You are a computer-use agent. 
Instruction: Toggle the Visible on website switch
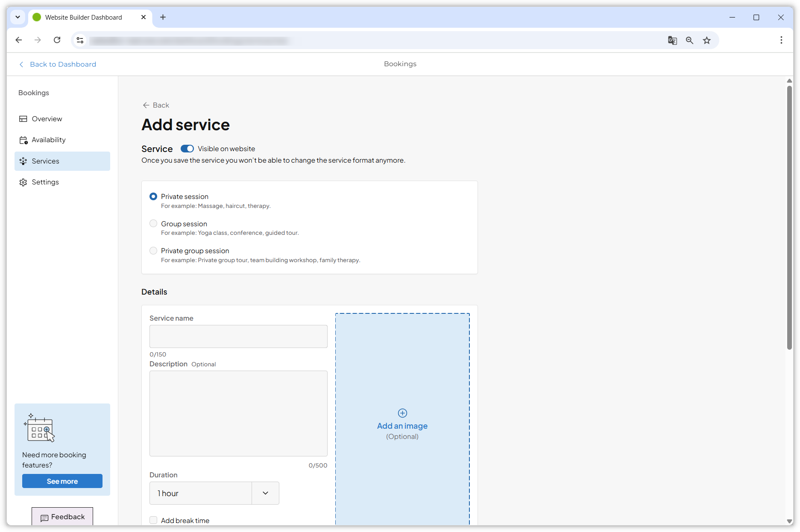pos(187,149)
